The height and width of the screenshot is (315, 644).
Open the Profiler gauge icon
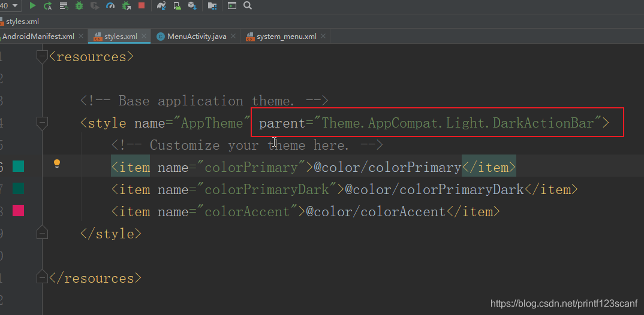(x=110, y=5)
